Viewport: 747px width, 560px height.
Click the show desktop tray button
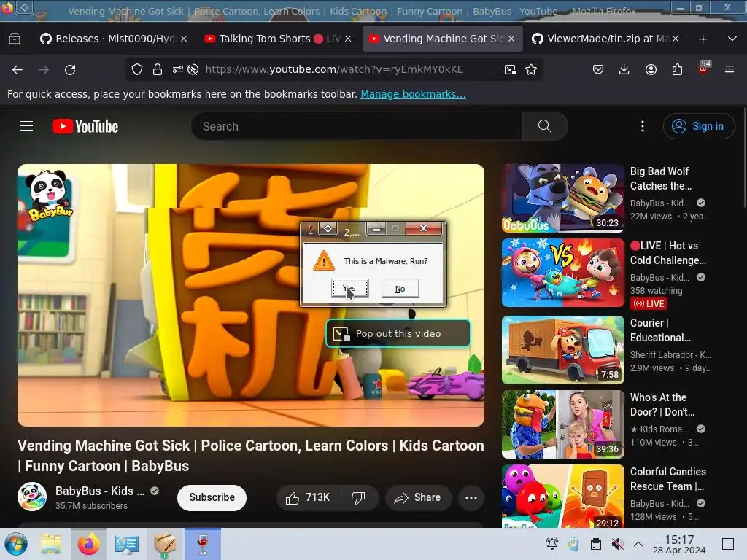(728, 544)
